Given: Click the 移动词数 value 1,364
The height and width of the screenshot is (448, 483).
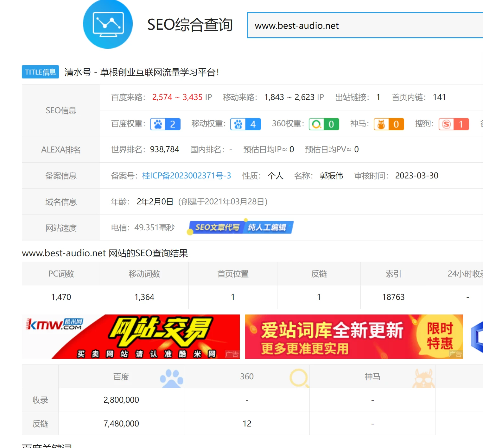Looking at the screenshot, I should click(144, 297).
